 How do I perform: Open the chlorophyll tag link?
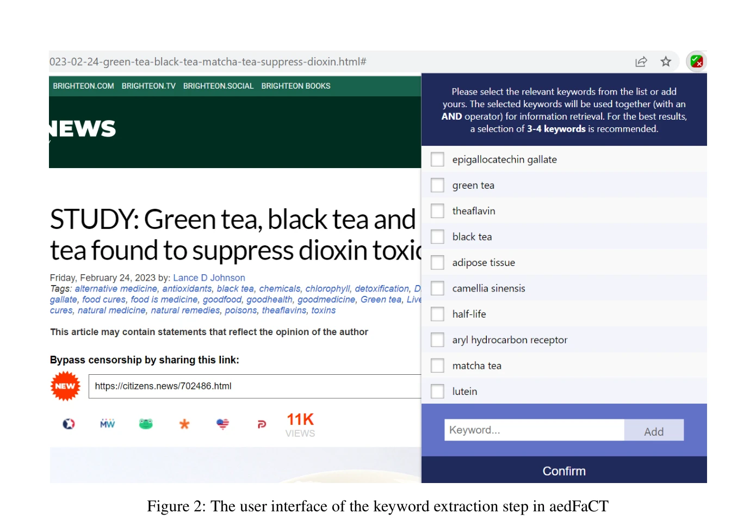pos(327,289)
